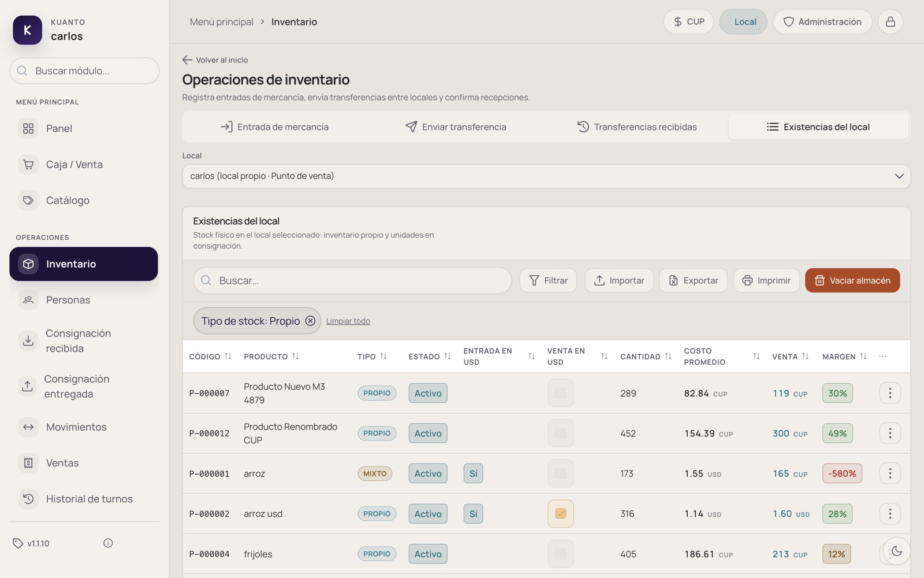924x578 pixels.
Task: Go to Catálogo in sidebar
Action: pos(84,201)
